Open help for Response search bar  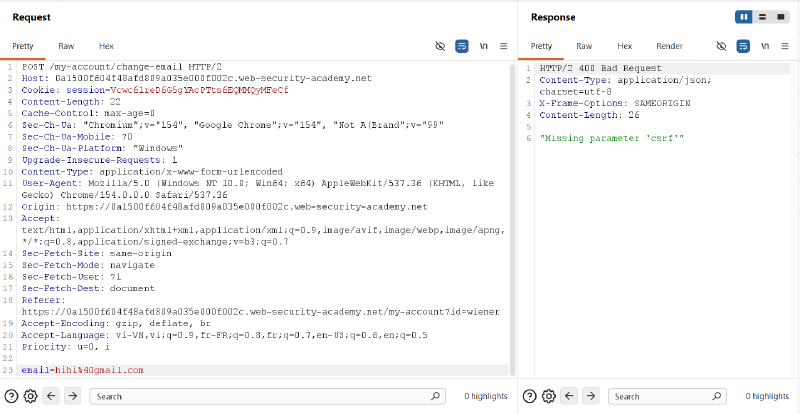pyautogui.click(x=530, y=396)
